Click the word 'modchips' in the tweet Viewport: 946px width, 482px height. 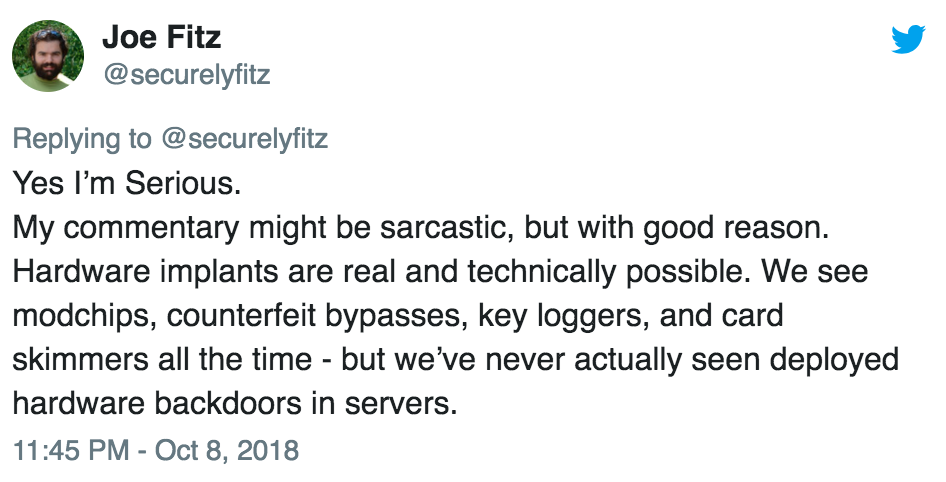coord(84,316)
